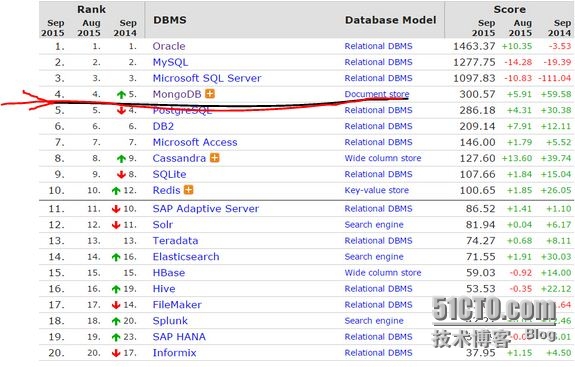
Task: Select SAP Adaptive Server's score 86.52
Action: [480, 209]
